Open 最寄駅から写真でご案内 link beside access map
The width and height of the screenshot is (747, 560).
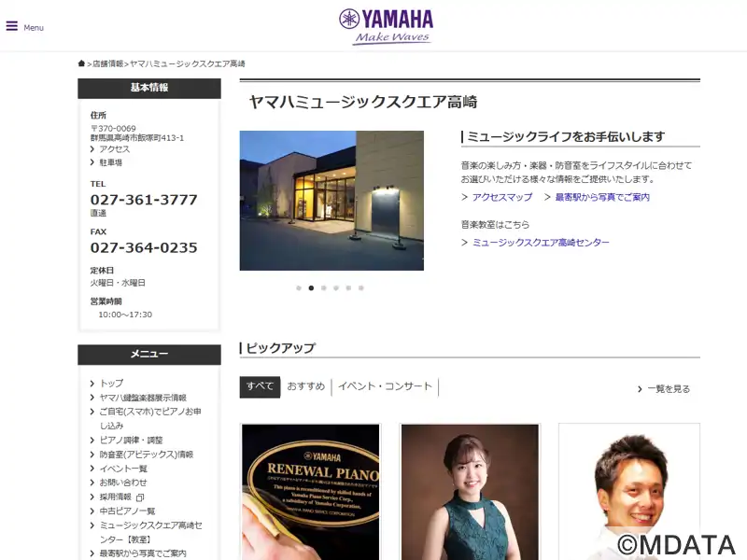[x=602, y=197]
